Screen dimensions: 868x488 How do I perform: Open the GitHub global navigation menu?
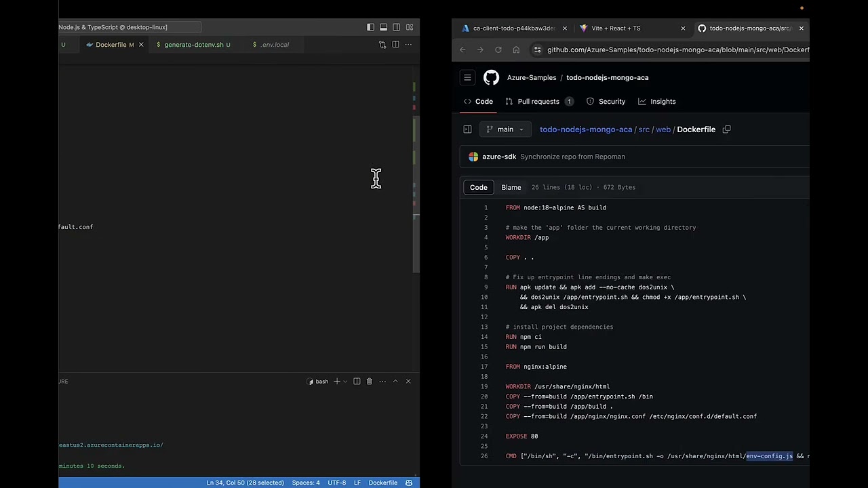(x=467, y=78)
